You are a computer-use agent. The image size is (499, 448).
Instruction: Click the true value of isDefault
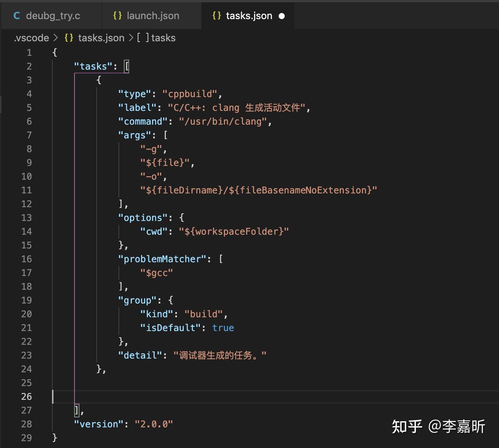[x=223, y=328]
